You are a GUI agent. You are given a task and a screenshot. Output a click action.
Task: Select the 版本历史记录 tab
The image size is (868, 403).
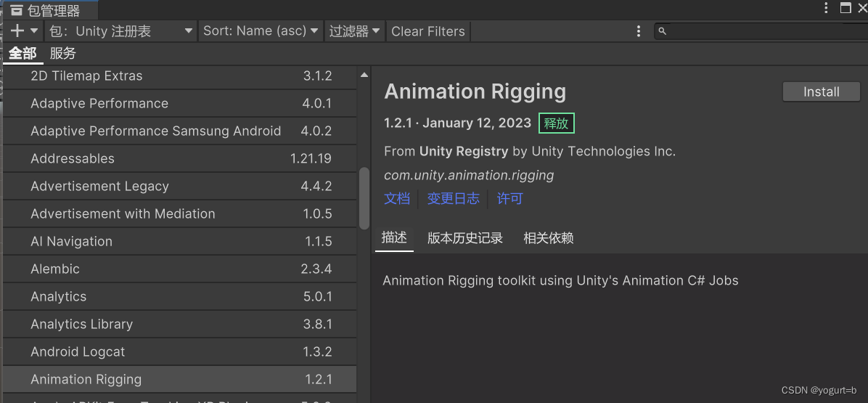click(x=465, y=238)
